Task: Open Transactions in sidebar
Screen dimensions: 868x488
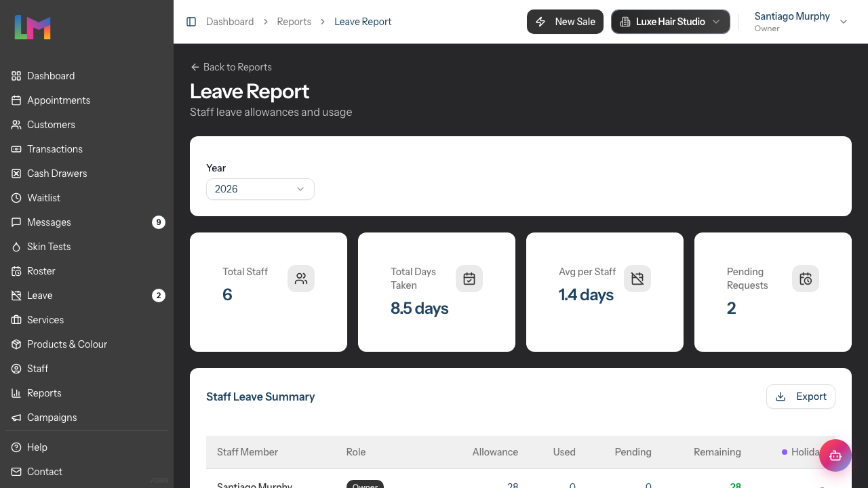Action: click(x=87, y=149)
